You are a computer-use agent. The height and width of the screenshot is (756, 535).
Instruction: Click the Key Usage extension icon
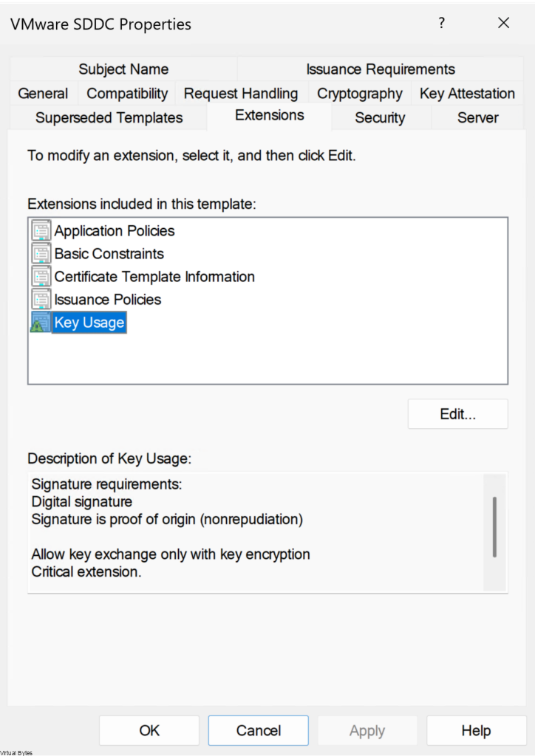click(41, 323)
